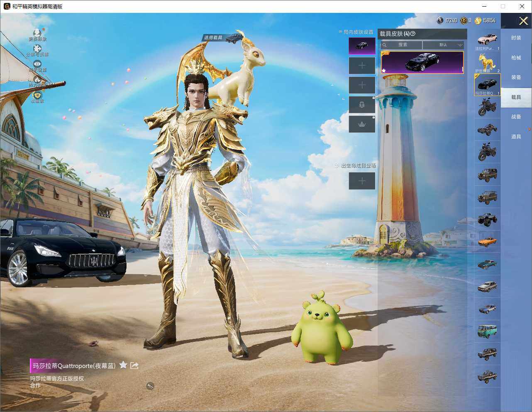Click the 局内皮肤设置 label
The width and height of the screenshot is (532, 412).
358,32
